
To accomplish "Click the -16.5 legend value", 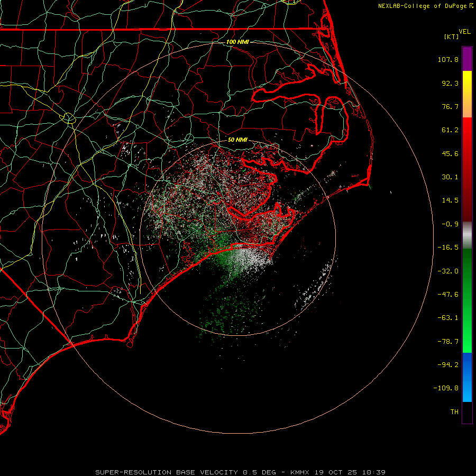I will [448, 248].
